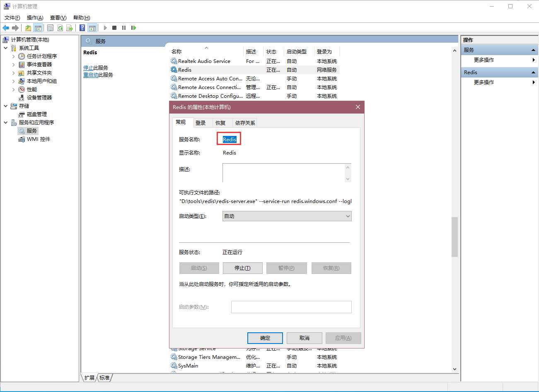The height and width of the screenshot is (392, 539).
Task: Toggle the show/hide console tree icon
Action: tap(38, 28)
